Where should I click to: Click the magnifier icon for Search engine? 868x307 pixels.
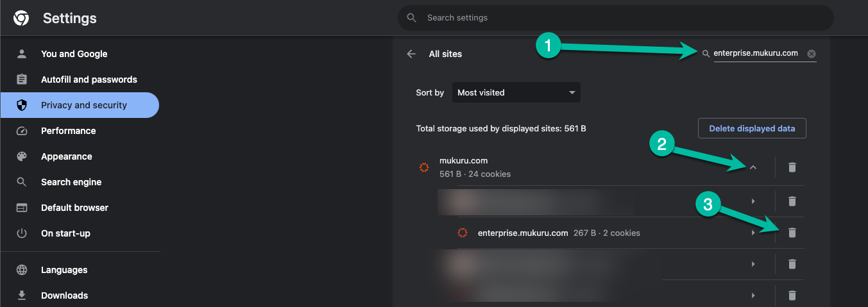22,182
